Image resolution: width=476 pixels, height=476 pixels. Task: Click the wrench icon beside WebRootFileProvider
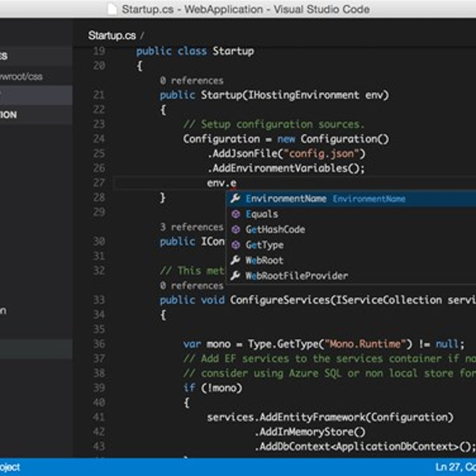pyautogui.click(x=235, y=276)
